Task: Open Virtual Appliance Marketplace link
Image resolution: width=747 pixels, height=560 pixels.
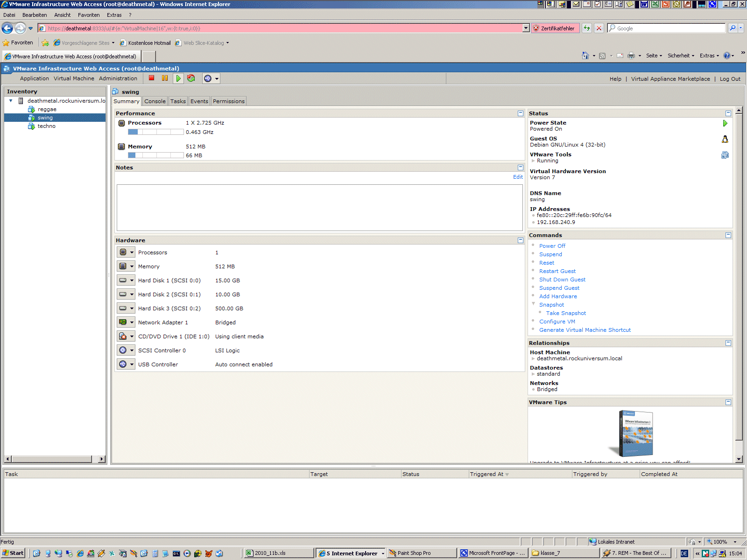Action: click(670, 79)
